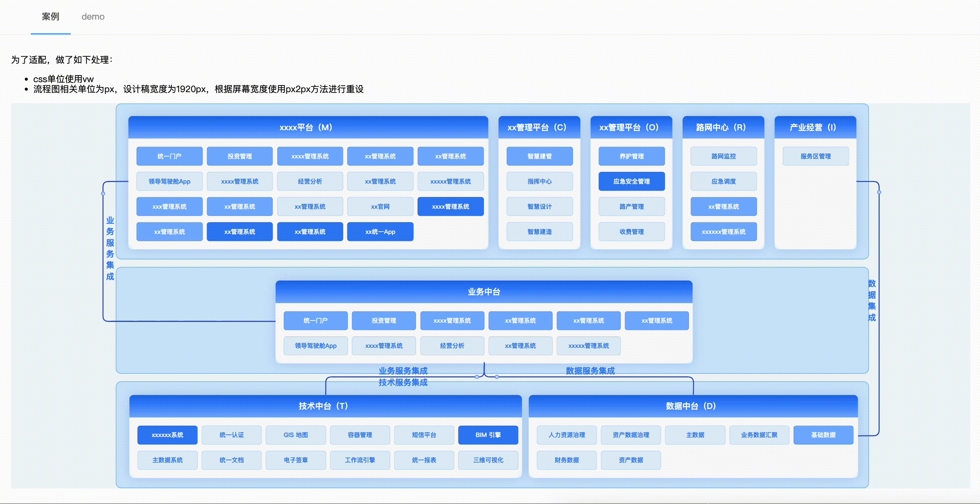Click the 技术服务集成 edge label
The height and width of the screenshot is (504, 980).
point(403,382)
